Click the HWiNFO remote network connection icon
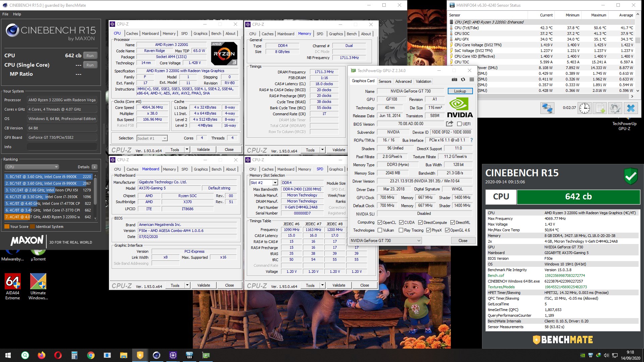 (x=547, y=108)
